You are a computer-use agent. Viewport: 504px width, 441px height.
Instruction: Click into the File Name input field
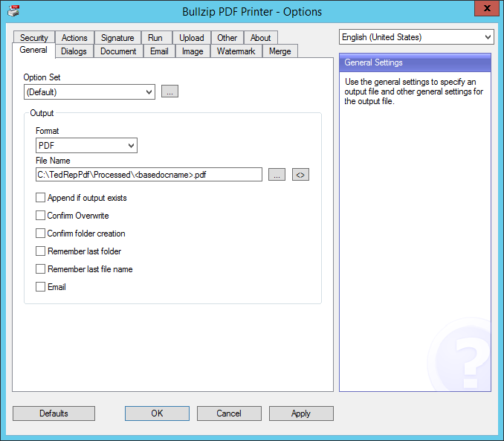pos(149,175)
